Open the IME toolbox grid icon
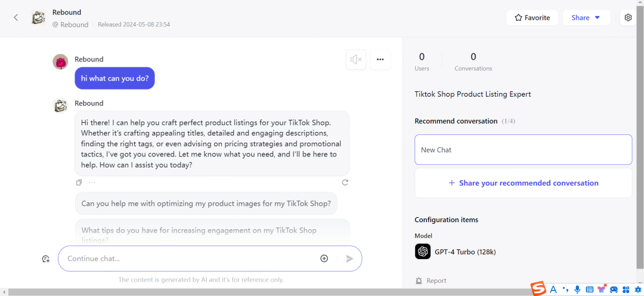This screenshot has width=644, height=296. pos(626,289)
